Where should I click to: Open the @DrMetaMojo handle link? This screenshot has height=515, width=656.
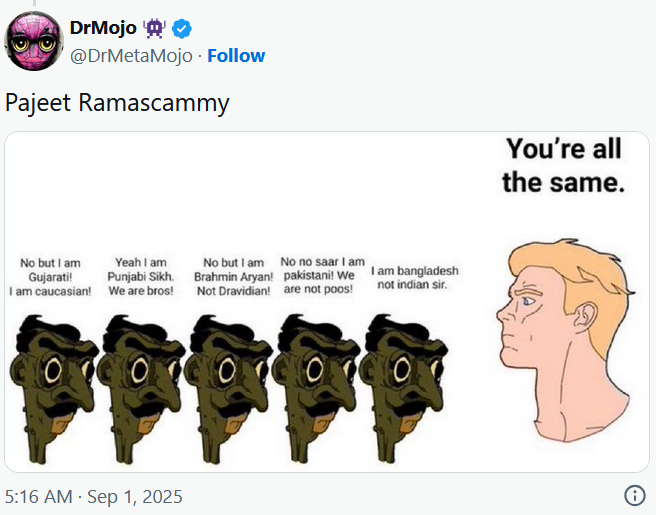click(x=131, y=55)
